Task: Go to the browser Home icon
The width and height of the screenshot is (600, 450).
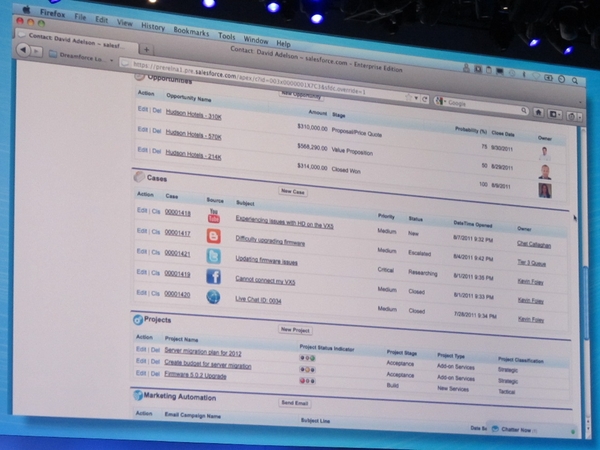Action: point(538,112)
